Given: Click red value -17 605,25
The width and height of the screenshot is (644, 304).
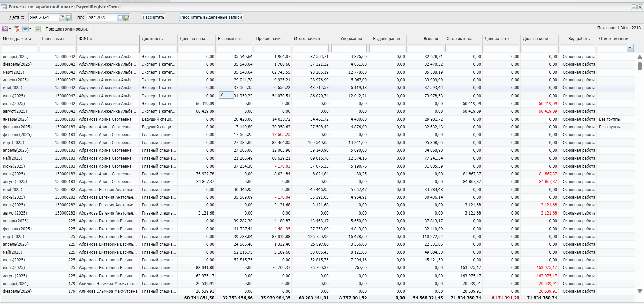Looking at the screenshot, I should pos(280,135).
